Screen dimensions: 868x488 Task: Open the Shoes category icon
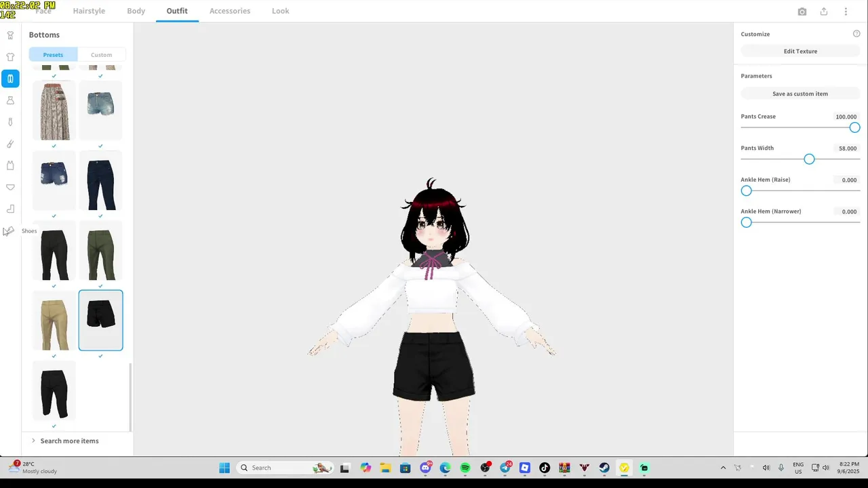[9, 231]
